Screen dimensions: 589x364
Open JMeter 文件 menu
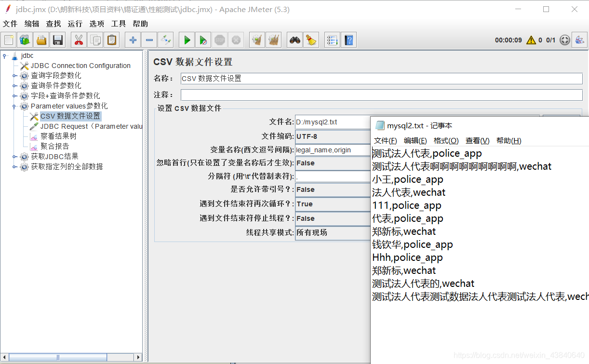tap(10, 24)
